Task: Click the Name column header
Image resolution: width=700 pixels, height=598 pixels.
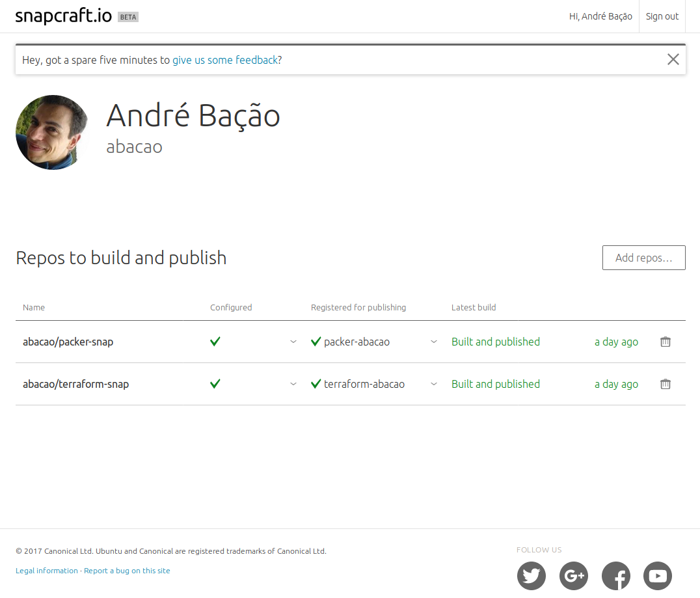Action: (33, 307)
